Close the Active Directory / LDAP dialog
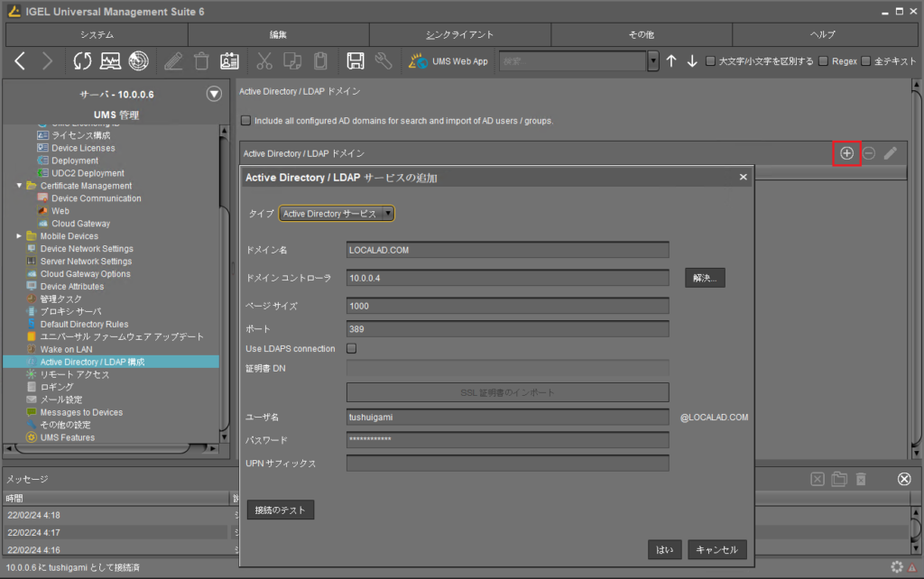The width and height of the screenshot is (924, 579). (x=744, y=177)
